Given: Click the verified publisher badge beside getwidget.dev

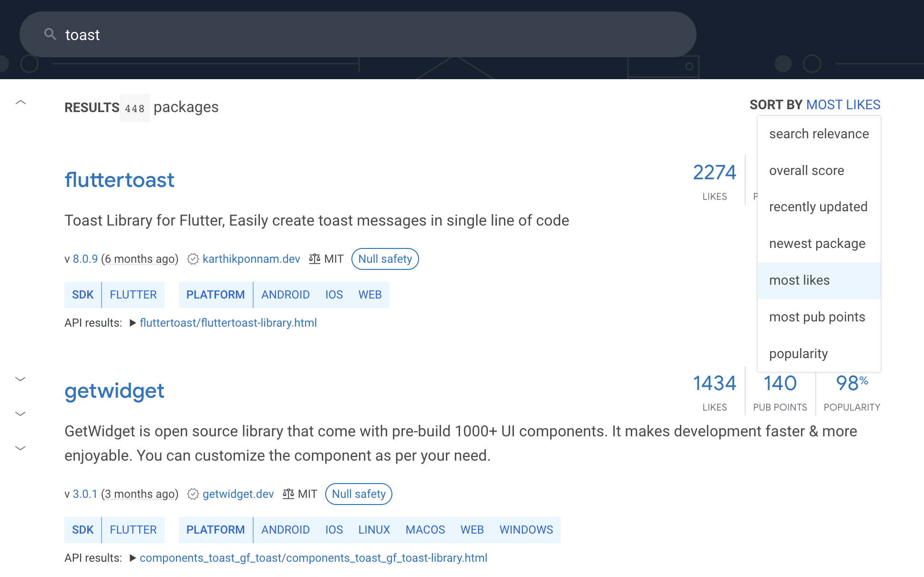Looking at the screenshot, I should tap(193, 494).
